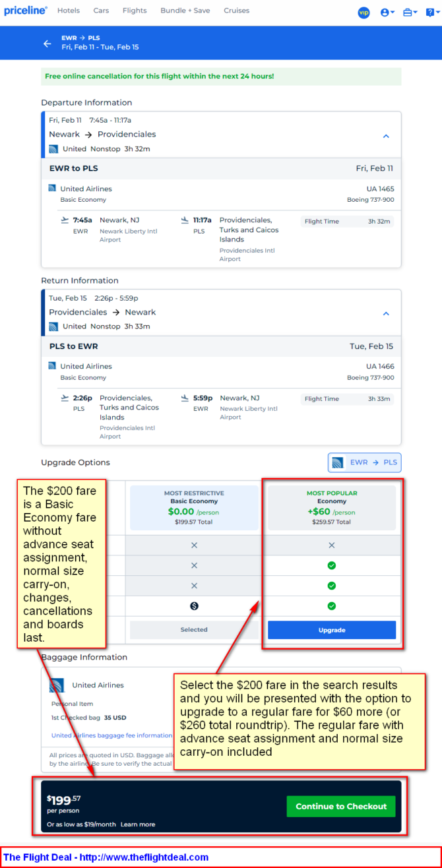The width and height of the screenshot is (442, 868).
Task: Open the Priceline logo home link
Action: [x=26, y=11]
